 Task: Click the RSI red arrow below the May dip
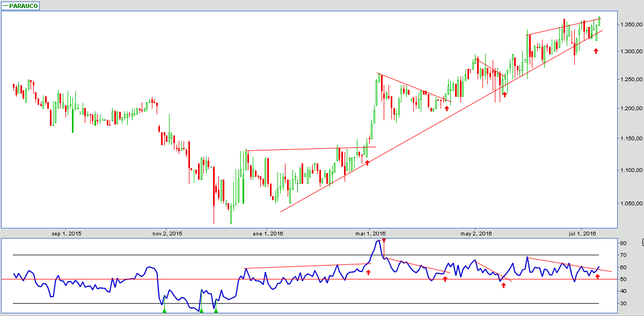click(x=503, y=285)
